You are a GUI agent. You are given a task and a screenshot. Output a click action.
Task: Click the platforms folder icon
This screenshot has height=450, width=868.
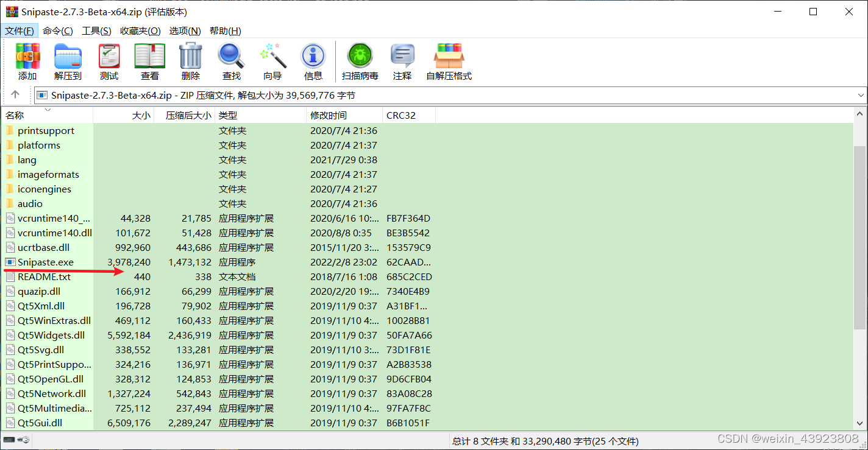10,145
